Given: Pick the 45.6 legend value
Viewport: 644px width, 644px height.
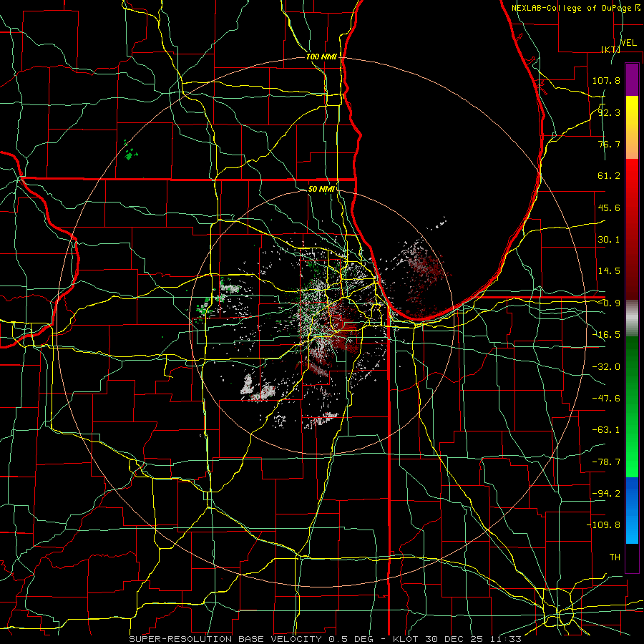Looking at the screenshot, I should [609, 208].
